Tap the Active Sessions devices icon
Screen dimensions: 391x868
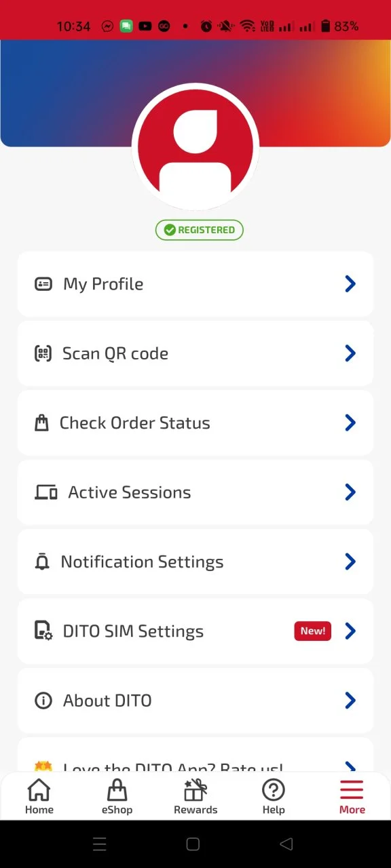tap(46, 492)
